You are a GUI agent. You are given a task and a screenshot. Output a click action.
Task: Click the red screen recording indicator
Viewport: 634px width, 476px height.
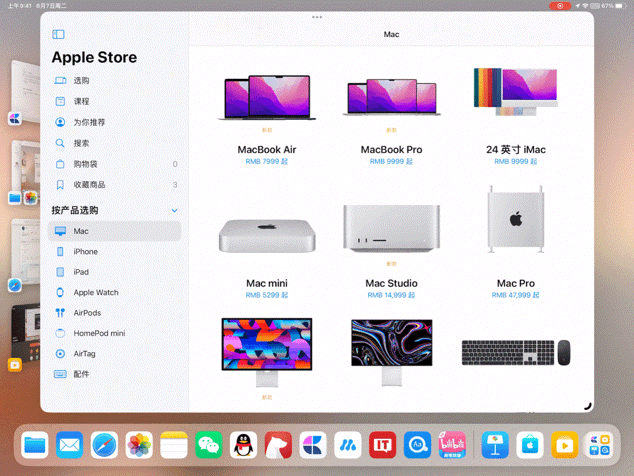pos(560,6)
